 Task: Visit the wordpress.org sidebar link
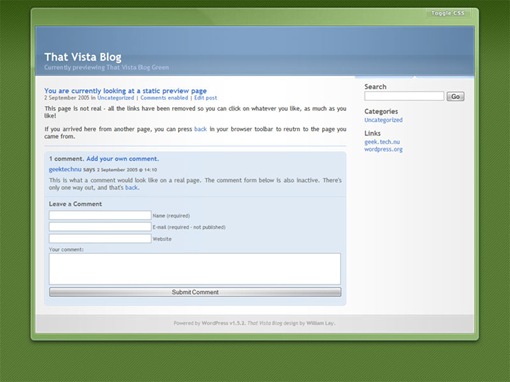[x=383, y=149]
